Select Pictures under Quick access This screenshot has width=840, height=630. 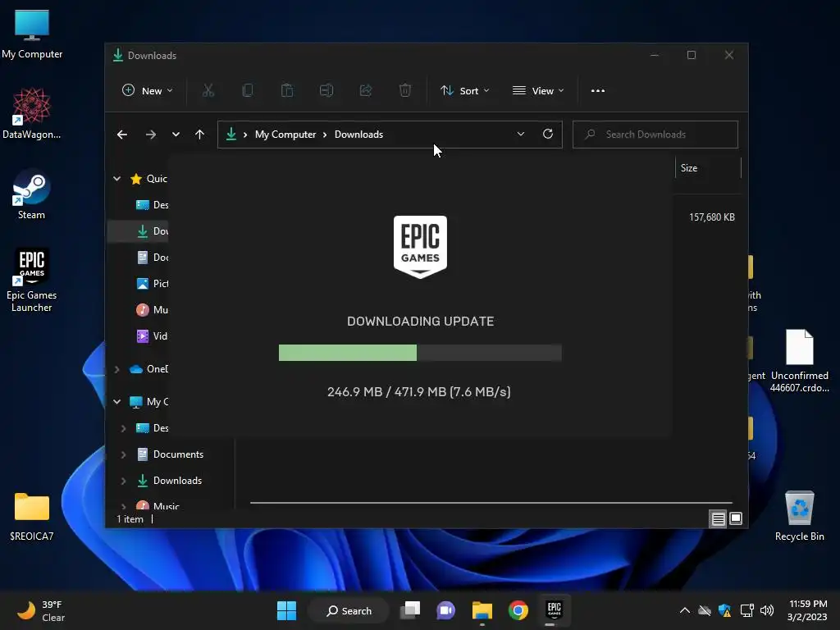pos(152,283)
